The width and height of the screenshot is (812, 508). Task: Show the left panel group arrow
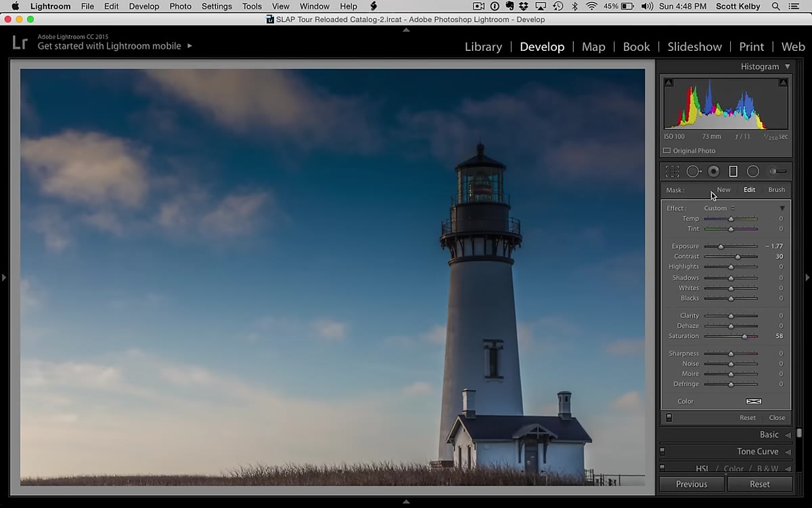(x=3, y=277)
